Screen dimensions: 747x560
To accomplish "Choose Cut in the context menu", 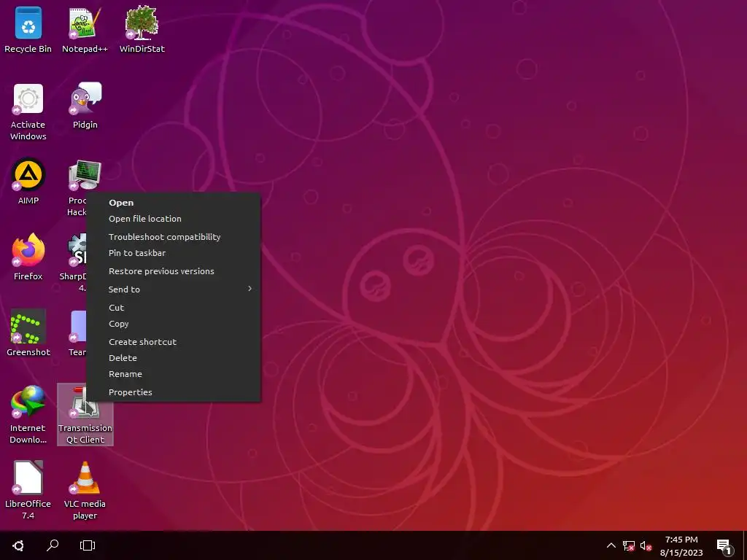I will coord(174,308).
